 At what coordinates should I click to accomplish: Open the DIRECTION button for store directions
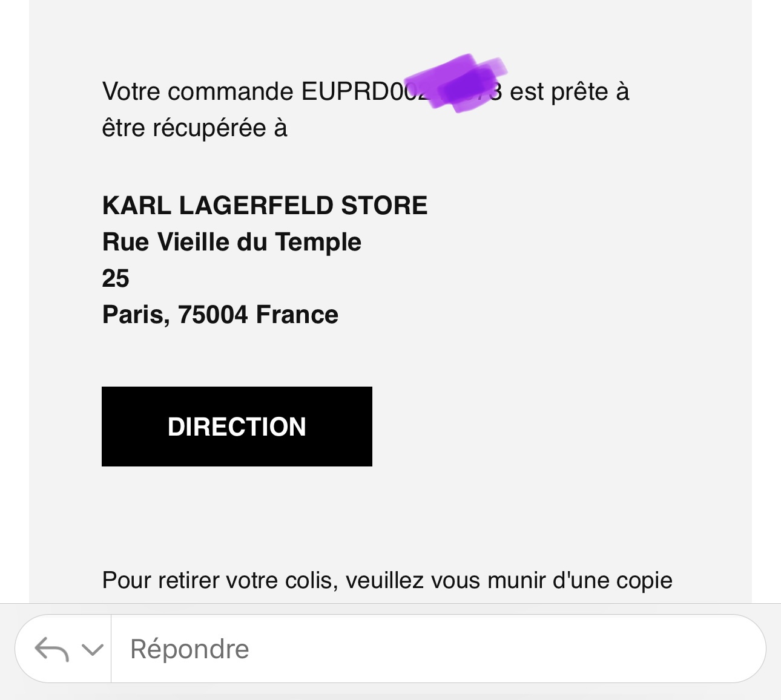pyautogui.click(x=237, y=427)
